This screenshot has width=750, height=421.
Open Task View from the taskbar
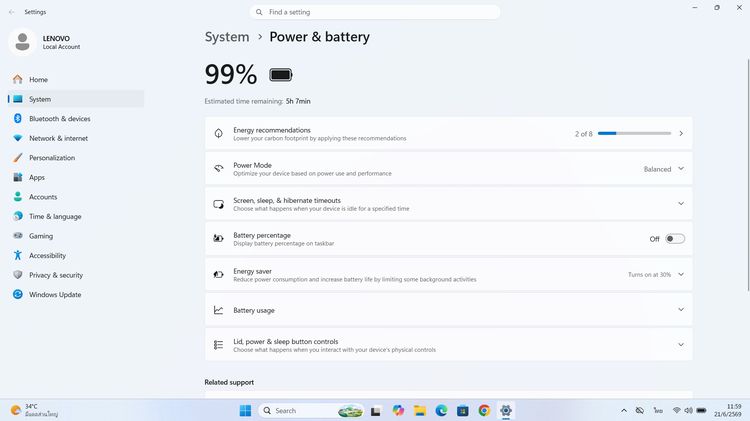coord(376,410)
